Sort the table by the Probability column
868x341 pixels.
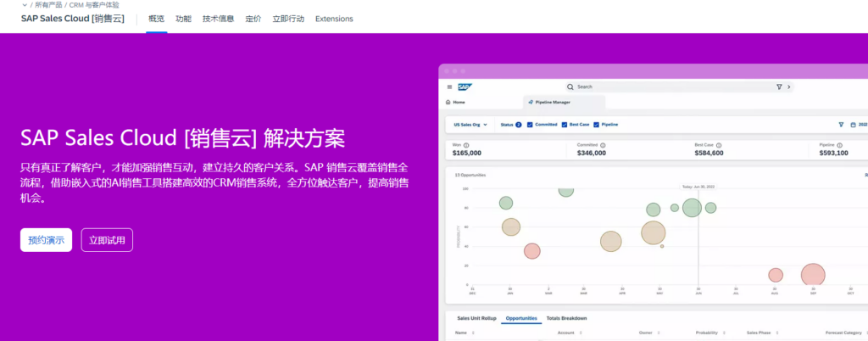(724, 333)
